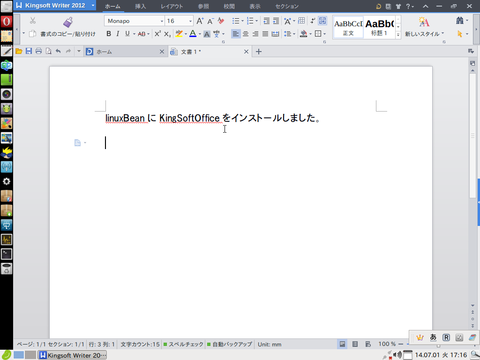Save the document with floppy icon
This screenshot has width=480, height=360.
[x=29, y=51]
